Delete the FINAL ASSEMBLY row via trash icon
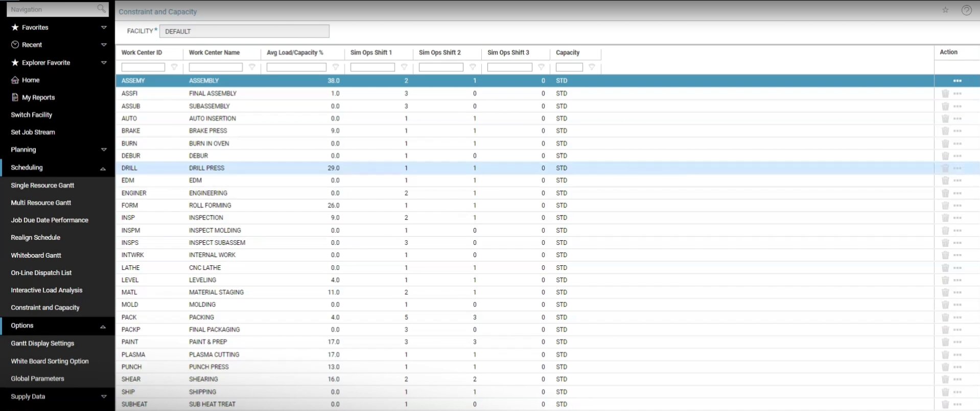The height and width of the screenshot is (411, 980). (945, 94)
